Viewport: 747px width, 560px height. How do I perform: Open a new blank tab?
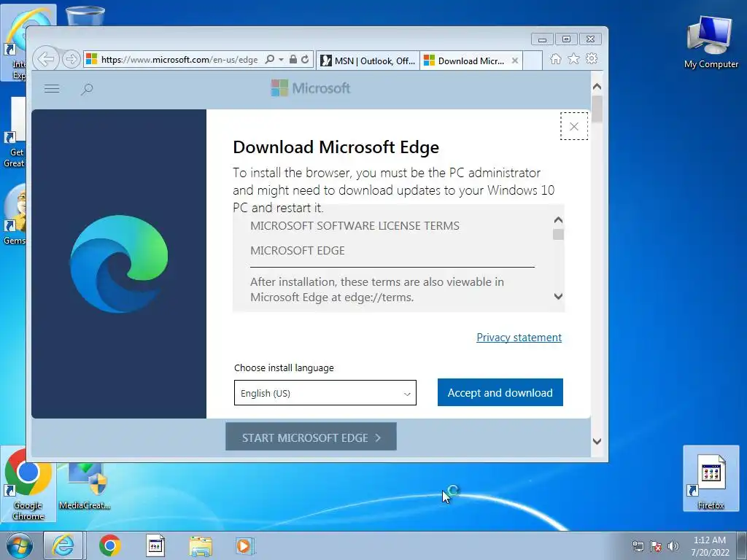tap(533, 61)
